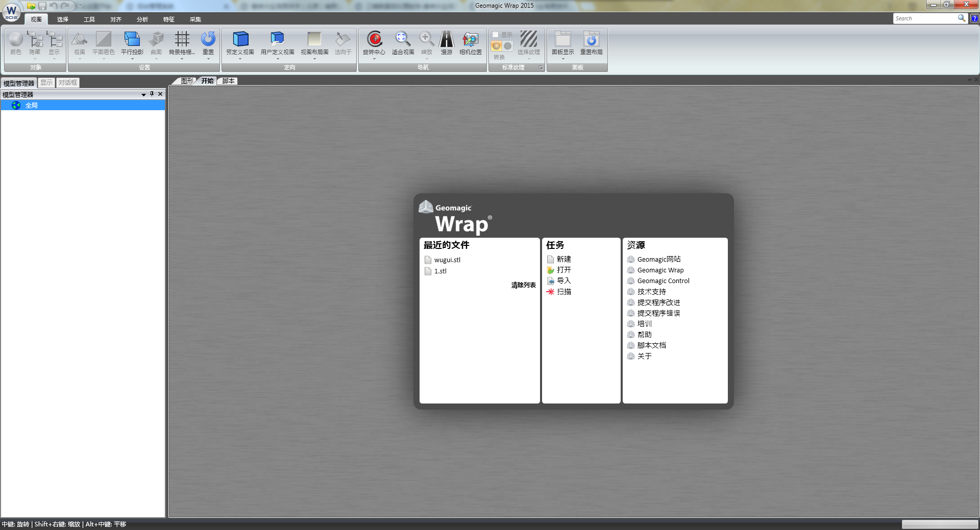The height and width of the screenshot is (530, 980).
Task: Toggle the 显示 checkbox in 标准纹理 group
Action: [495, 35]
